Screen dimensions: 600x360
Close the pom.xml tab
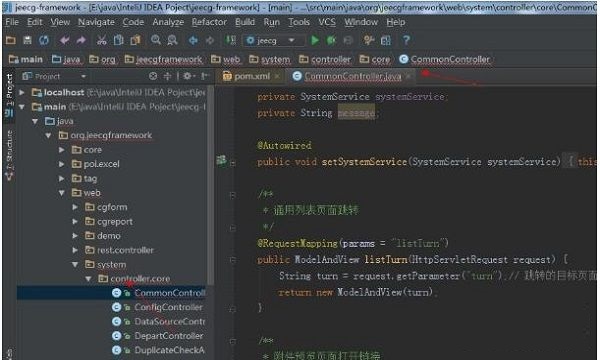(x=277, y=77)
